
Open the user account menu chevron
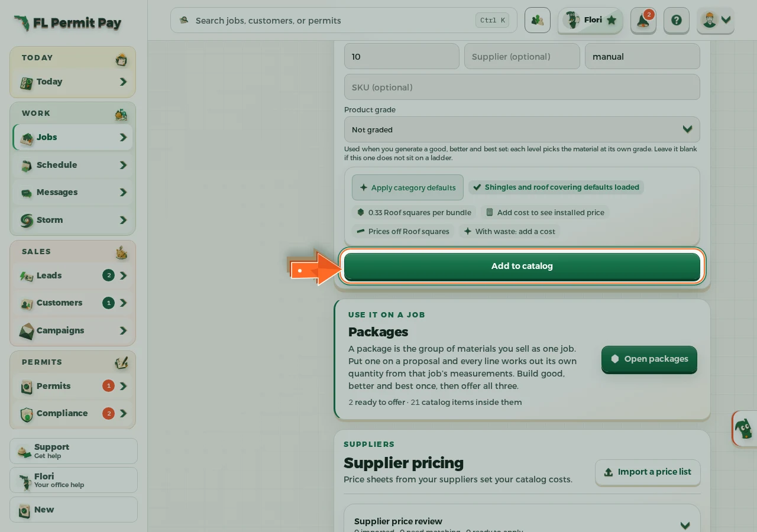point(726,20)
